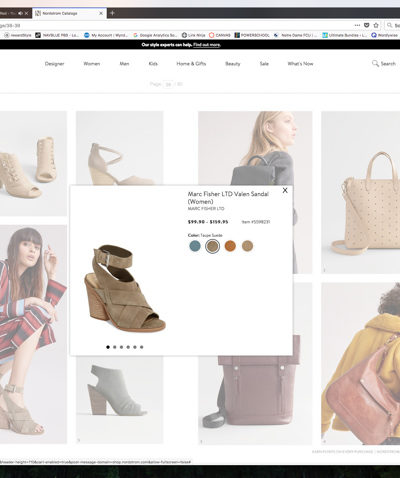Open the Home & Gifts menu
Screen dimensions: 400x478
pos(191,64)
